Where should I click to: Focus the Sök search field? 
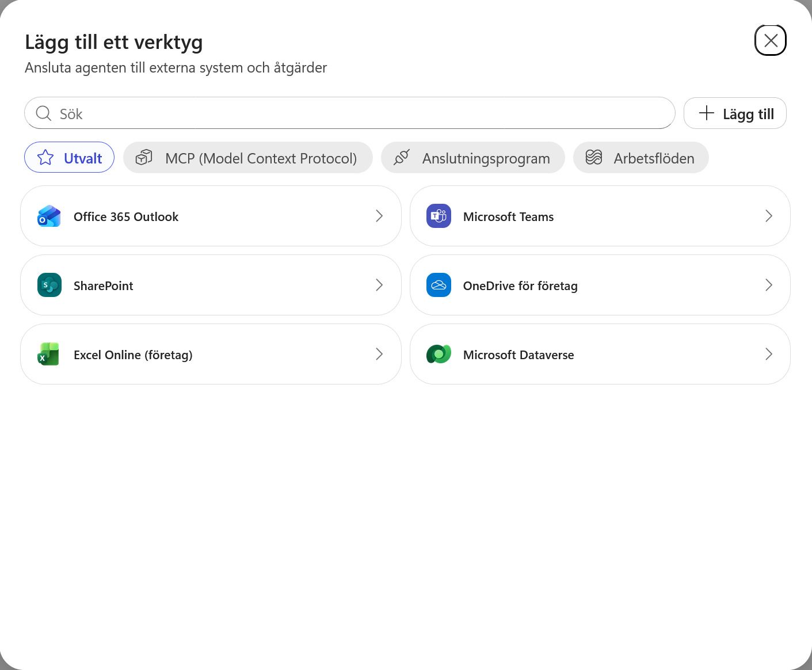click(x=350, y=113)
